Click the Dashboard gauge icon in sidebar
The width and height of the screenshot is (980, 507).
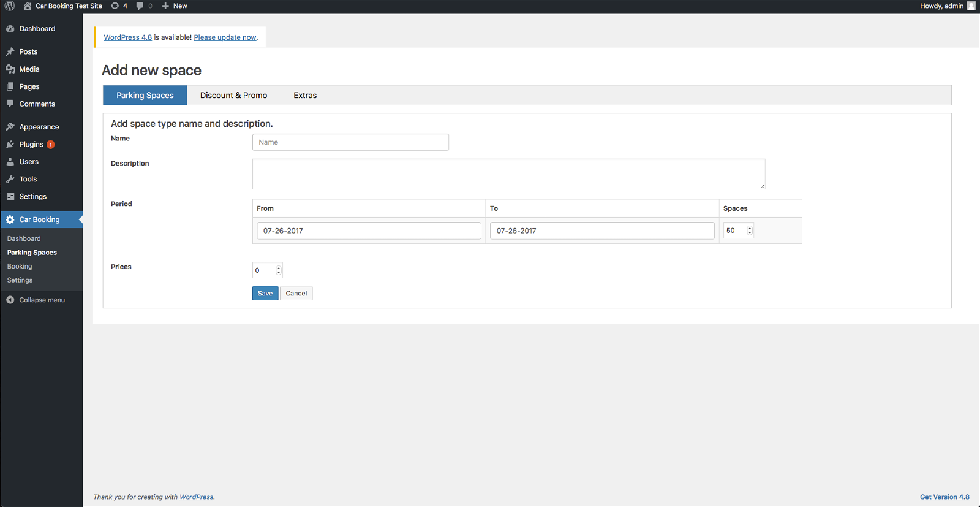tap(10, 29)
